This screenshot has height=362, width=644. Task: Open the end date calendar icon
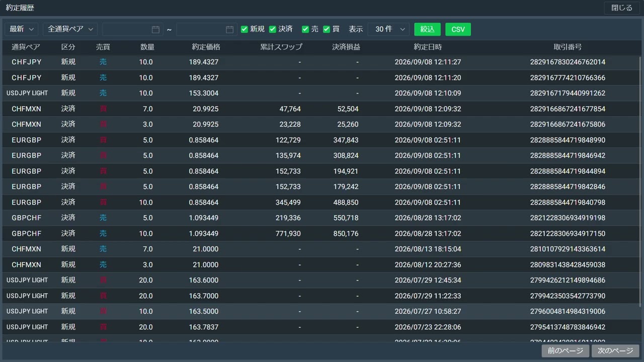tap(230, 30)
